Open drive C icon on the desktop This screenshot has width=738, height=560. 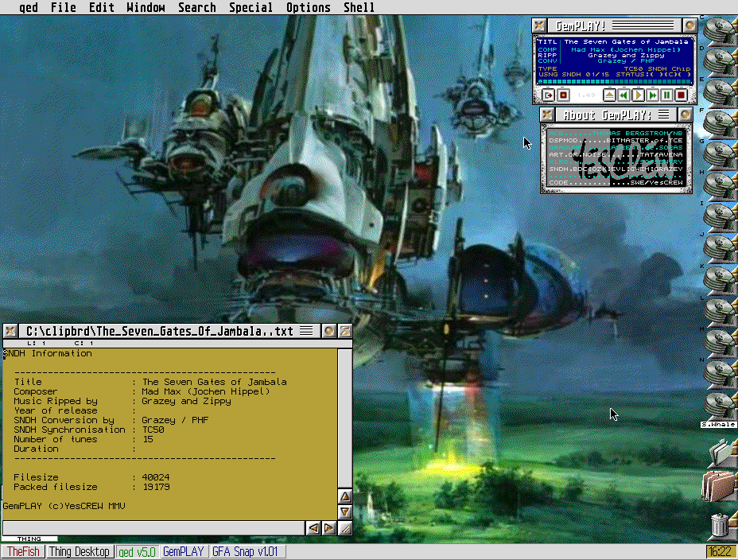click(x=721, y=30)
